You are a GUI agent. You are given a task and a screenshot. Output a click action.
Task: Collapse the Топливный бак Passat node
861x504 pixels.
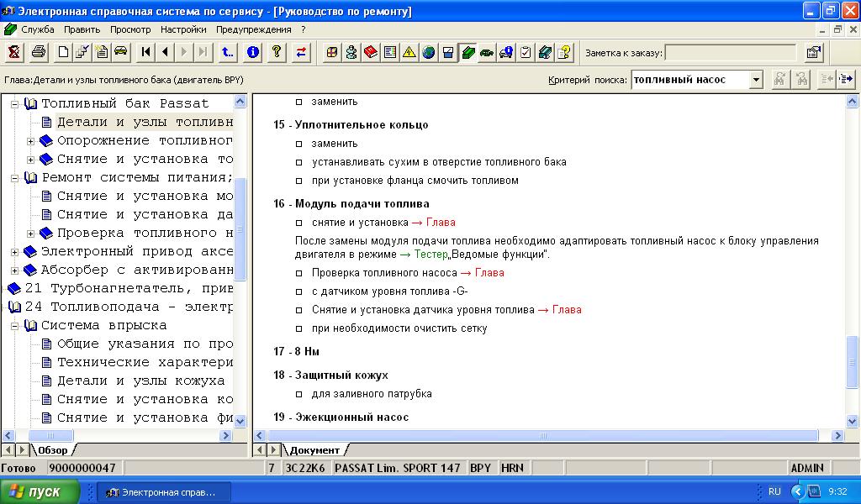pyautogui.click(x=15, y=103)
